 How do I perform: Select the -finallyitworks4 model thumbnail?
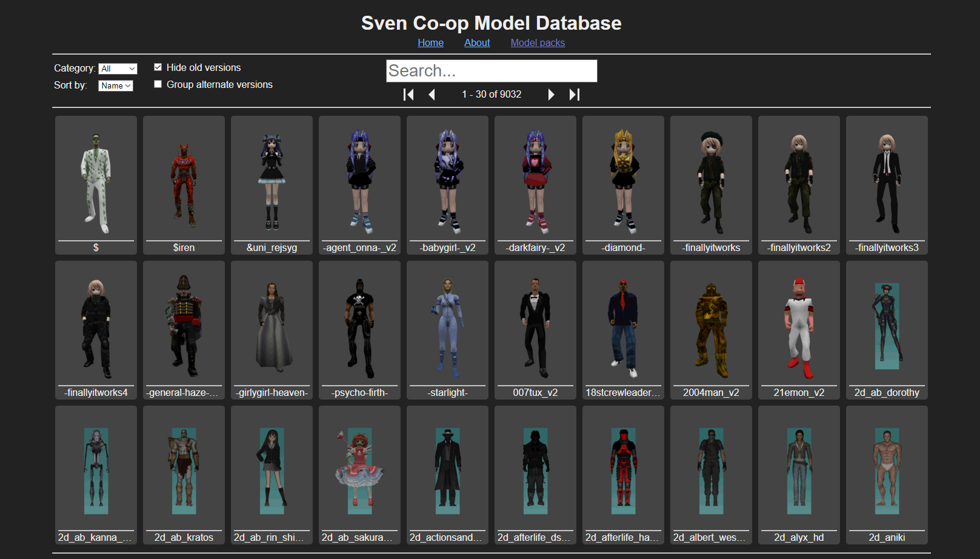[x=96, y=330]
